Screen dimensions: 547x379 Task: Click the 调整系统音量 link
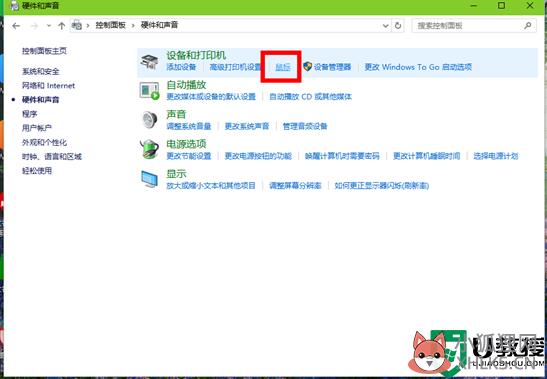pos(189,126)
